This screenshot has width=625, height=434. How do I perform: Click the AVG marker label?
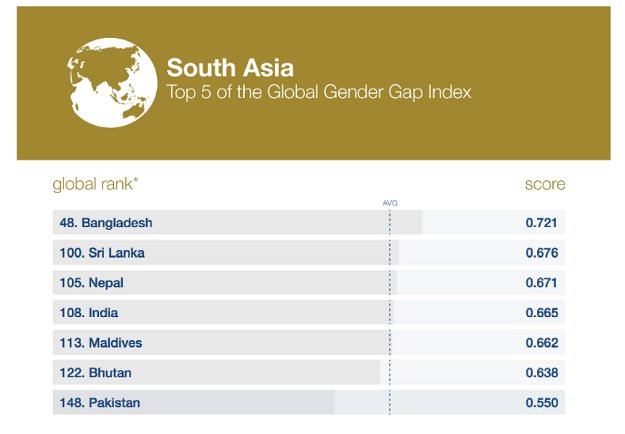(x=390, y=203)
